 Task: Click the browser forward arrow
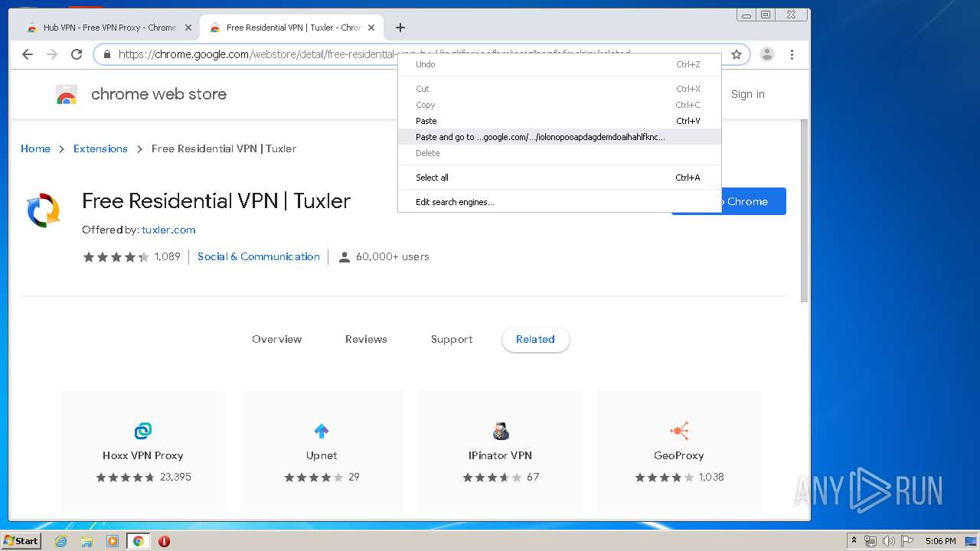(52, 54)
